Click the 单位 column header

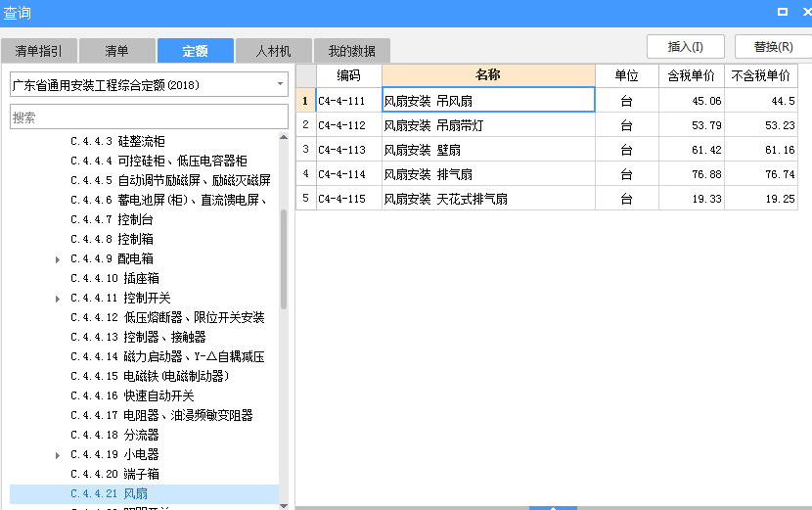pos(626,75)
